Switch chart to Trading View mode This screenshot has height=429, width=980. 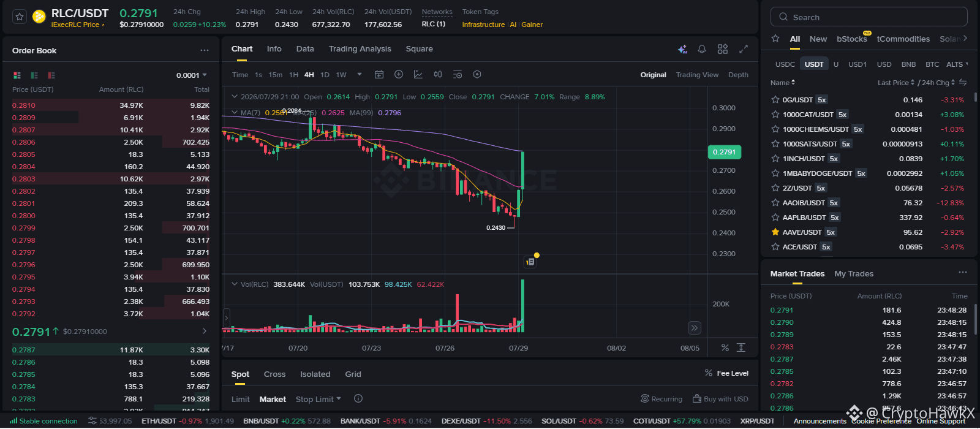point(697,75)
